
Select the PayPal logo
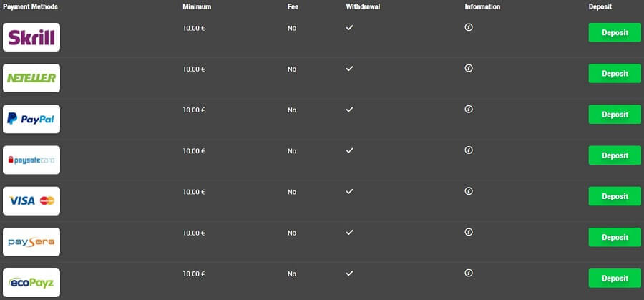(x=31, y=119)
